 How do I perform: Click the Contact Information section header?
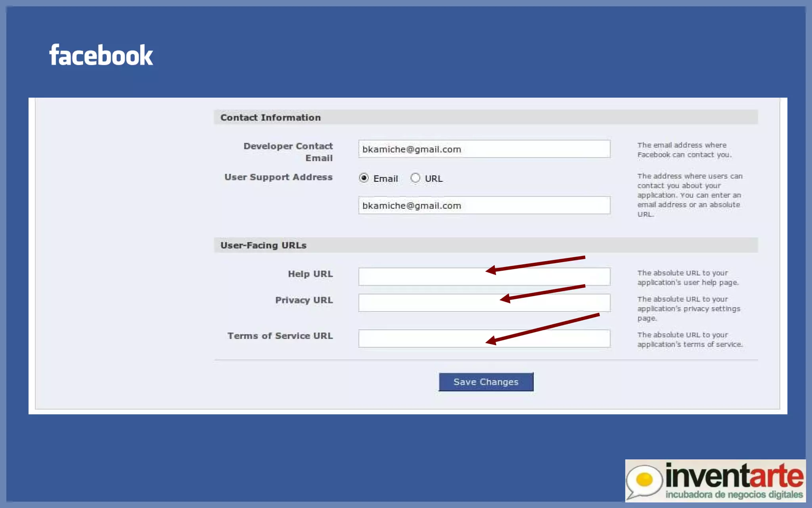pyautogui.click(x=271, y=117)
